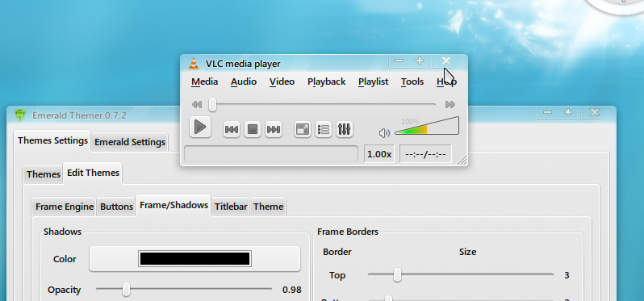Start playback with VLC Play button
Image resolution: width=644 pixels, height=301 pixels.
[x=200, y=127]
